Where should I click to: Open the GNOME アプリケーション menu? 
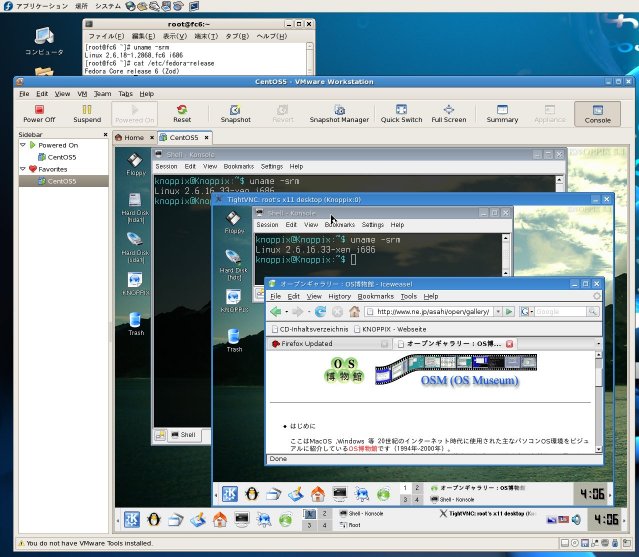point(42,6)
